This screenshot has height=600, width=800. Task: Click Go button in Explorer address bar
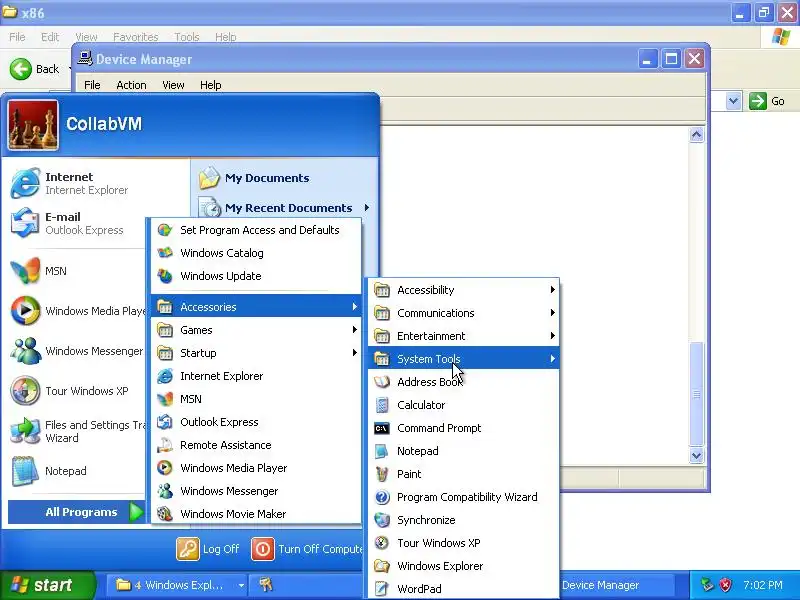click(767, 101)
